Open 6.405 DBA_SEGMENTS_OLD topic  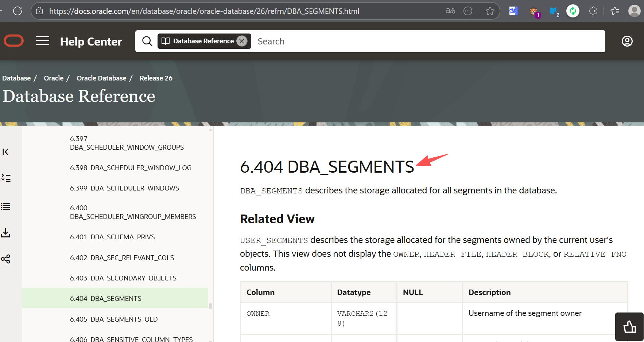(114, 319)
